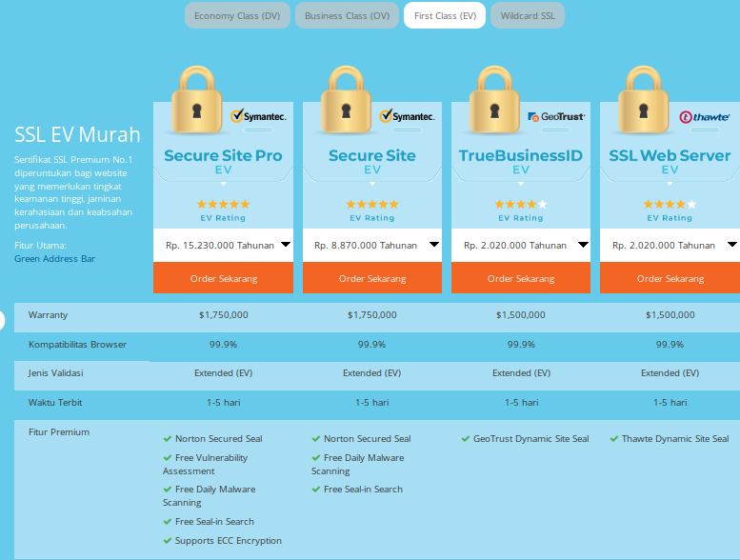740x560 pixels.
Task: Open the Rp. 8.870.000 Tahunan price dropdown
Action: (x=372, y=246)
